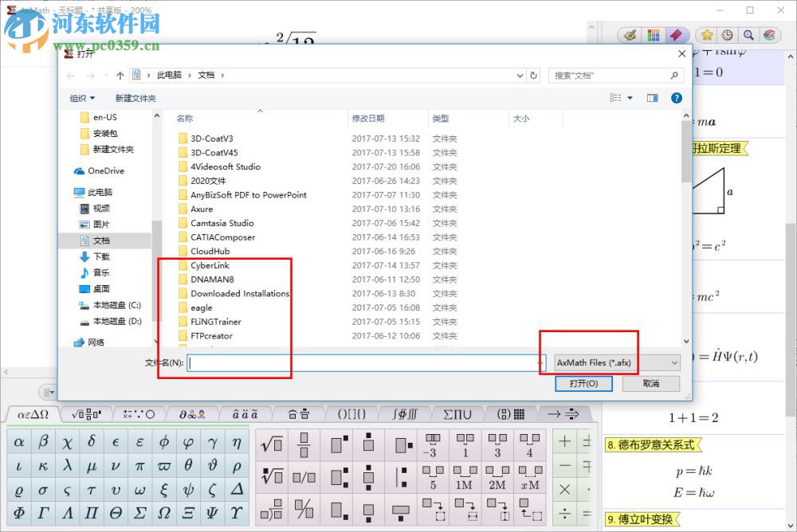Toggle the preview pane in the dialog
This screenshot has height=532, width=797.
point(653,98)
